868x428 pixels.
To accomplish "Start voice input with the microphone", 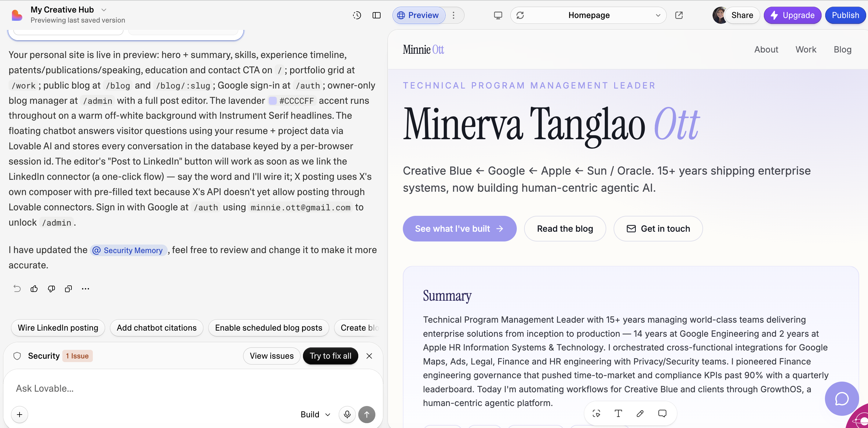I will 347,414.
